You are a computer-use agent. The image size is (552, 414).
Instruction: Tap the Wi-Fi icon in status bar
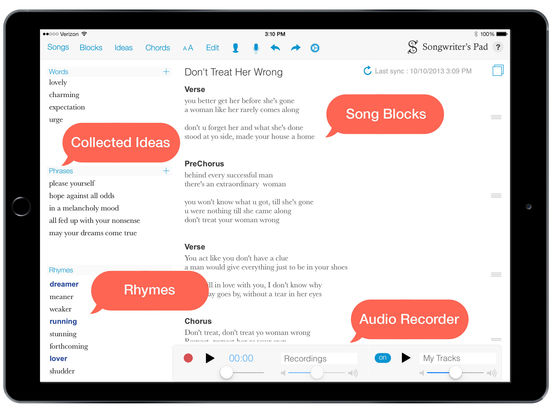pyautogui.click(x=84, y=34)
